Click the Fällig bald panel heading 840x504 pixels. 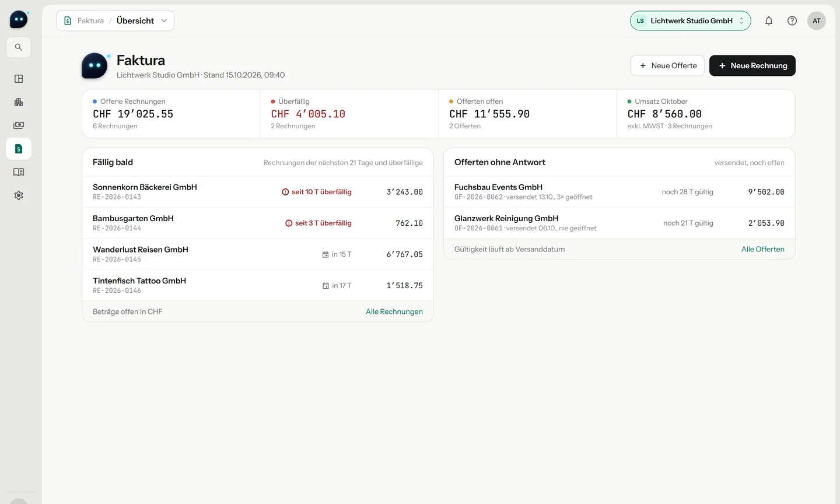pos(113,162)
